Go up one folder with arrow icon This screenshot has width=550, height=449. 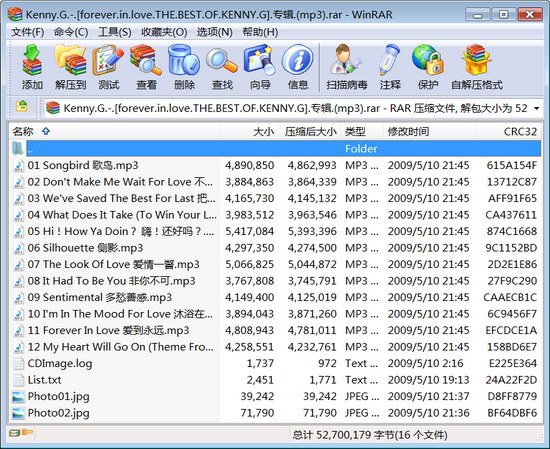[x=22, y=106]
